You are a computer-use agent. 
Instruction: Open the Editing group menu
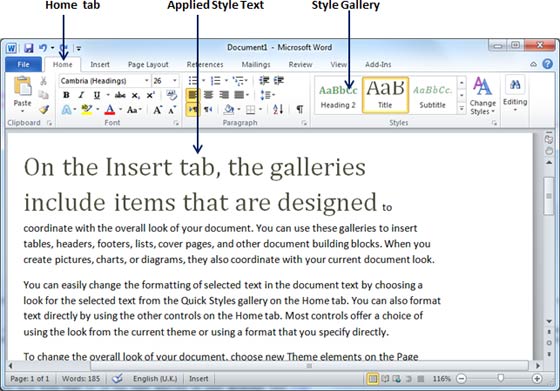pos(515,94)
